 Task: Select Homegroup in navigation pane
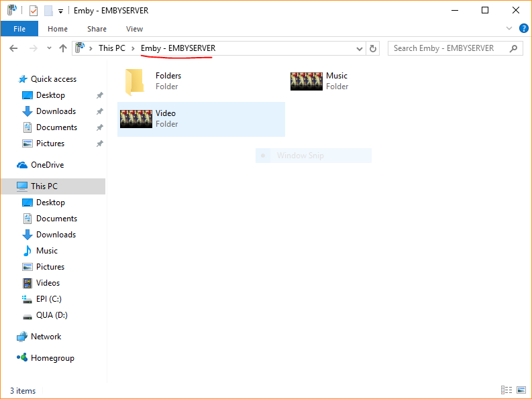[x=52, y=358]
